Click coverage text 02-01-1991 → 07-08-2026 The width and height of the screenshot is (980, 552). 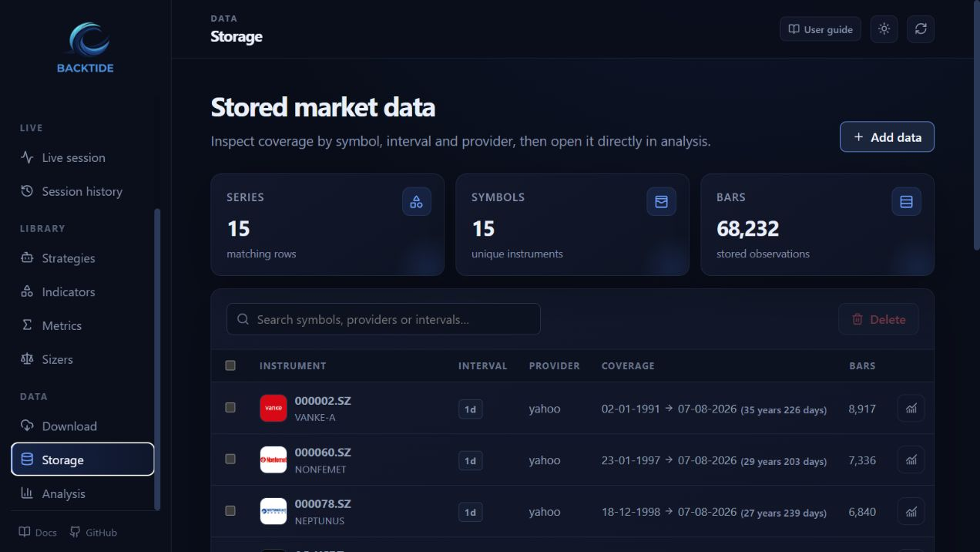[669, 409]
